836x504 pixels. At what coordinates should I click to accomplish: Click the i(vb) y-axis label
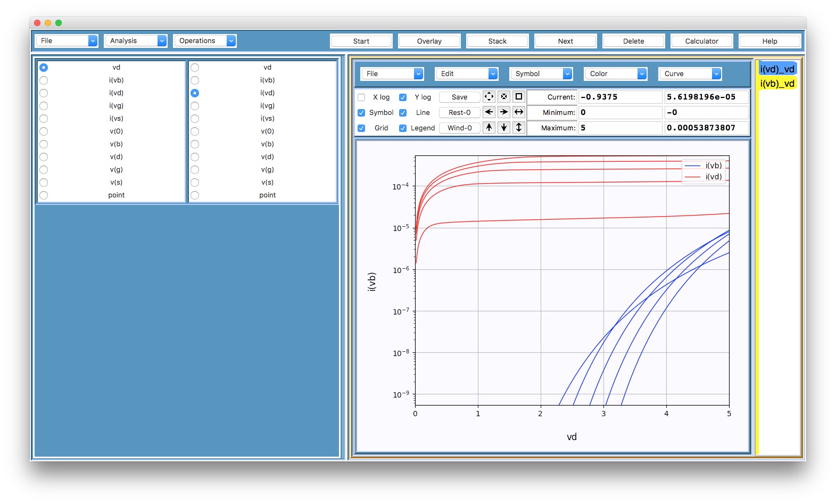pyautogui.click(x=372, y=282)
